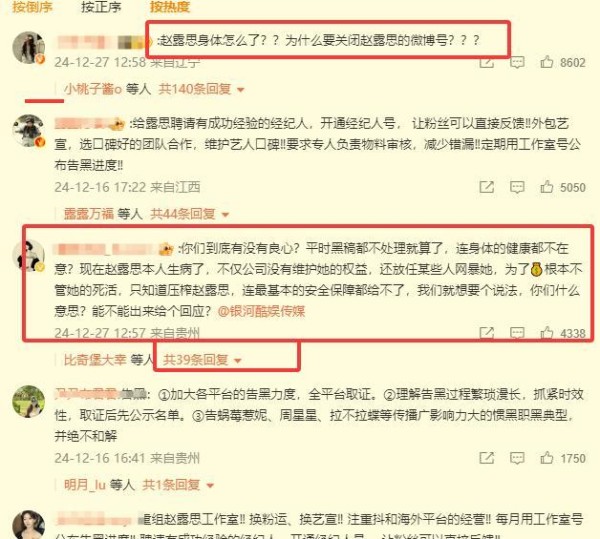Reply to the comment with 8602 likes
600x539 pixels.
coord(517,62)
